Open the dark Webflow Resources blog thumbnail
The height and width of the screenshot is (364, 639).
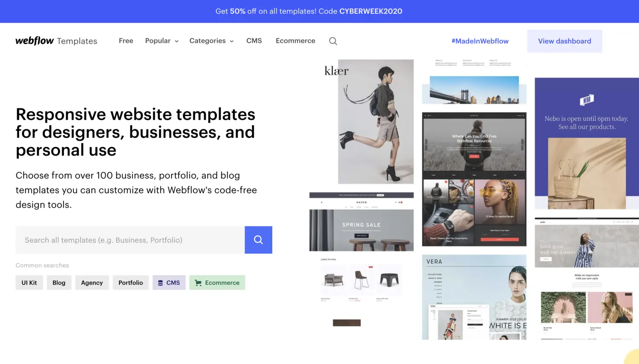click(474, 179)
